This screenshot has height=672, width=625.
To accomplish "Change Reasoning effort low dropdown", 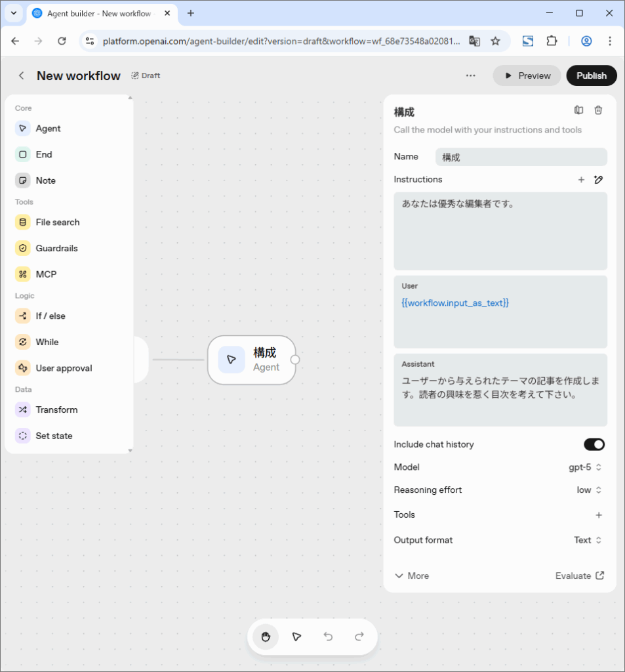I will pos(589,490).
